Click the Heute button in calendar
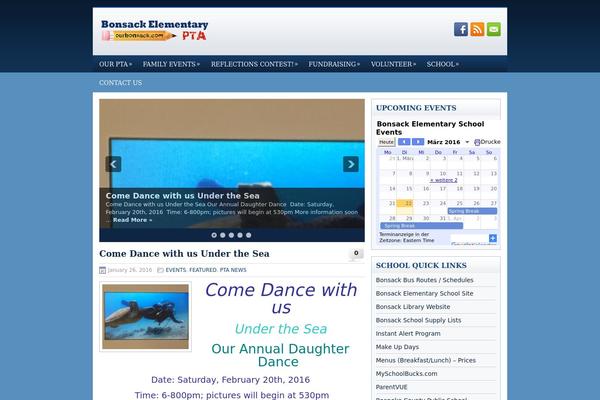Viewport: 600px width, 400px height. [386, 142]
